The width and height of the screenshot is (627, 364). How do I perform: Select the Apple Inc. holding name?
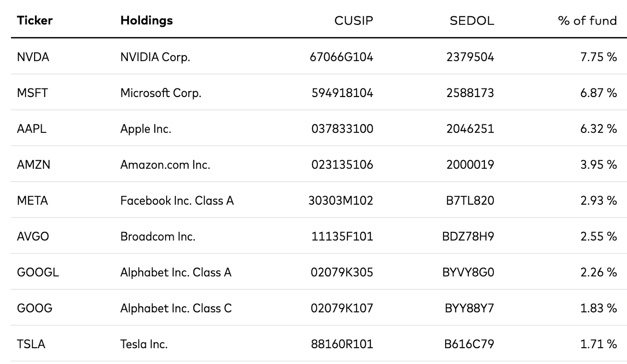146,129
